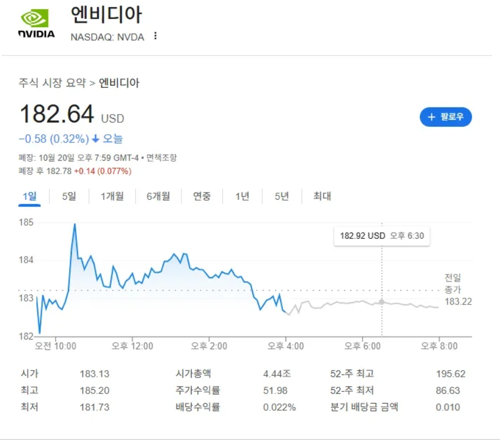Open the 5년 time range tab

[x=281, y=196]
